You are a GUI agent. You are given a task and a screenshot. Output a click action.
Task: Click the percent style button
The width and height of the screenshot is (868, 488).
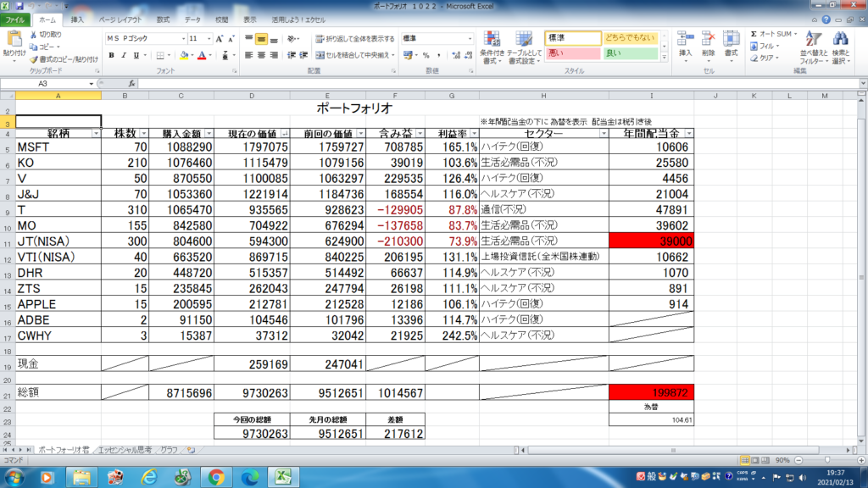coord(426,55)
